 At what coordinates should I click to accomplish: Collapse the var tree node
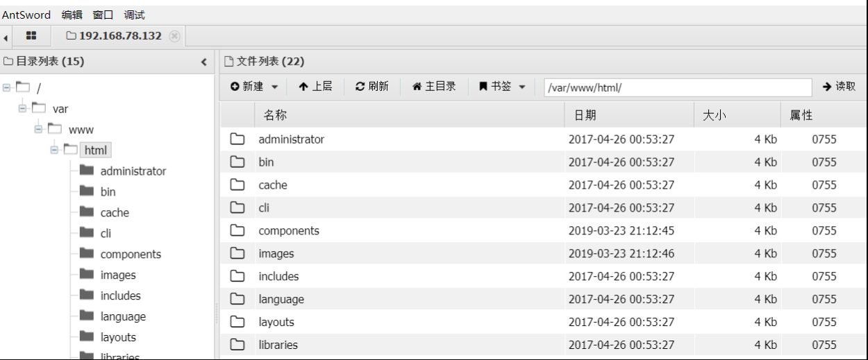(23, 108)
